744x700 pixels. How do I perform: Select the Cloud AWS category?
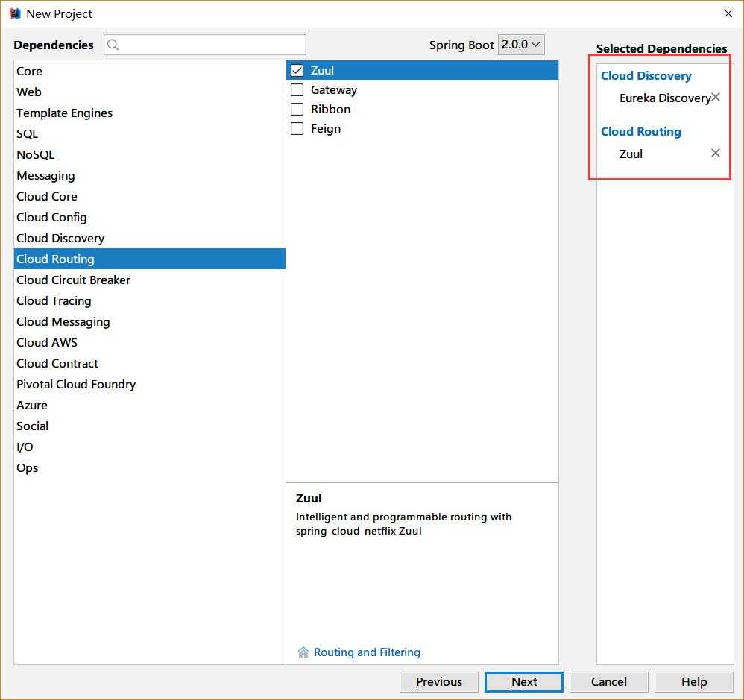click(x=149, y=343)
